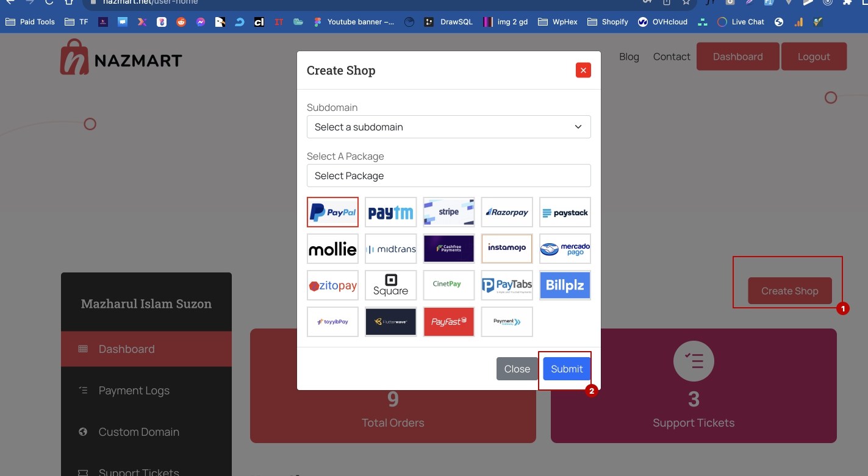Click the Total Orders card
Screen dimensions: 868x476
[x=393, y=386]
